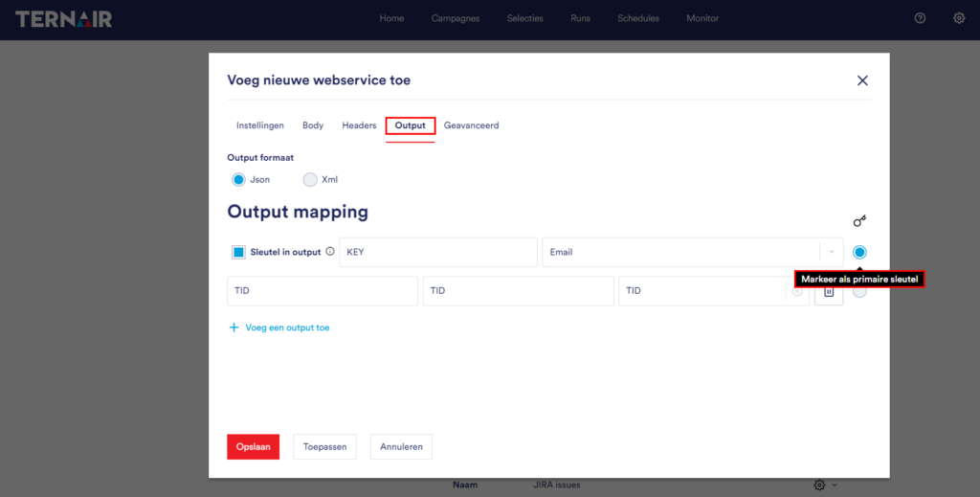Go to Home in top navigation
Screen dimensions: 980x497
(391, 18)
